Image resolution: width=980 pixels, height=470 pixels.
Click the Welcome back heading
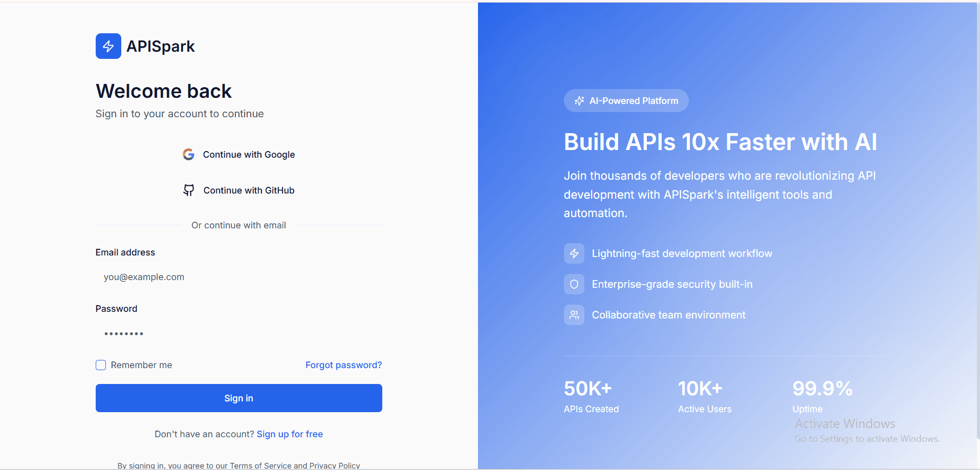pyautogui.click(x=164, y=91)
